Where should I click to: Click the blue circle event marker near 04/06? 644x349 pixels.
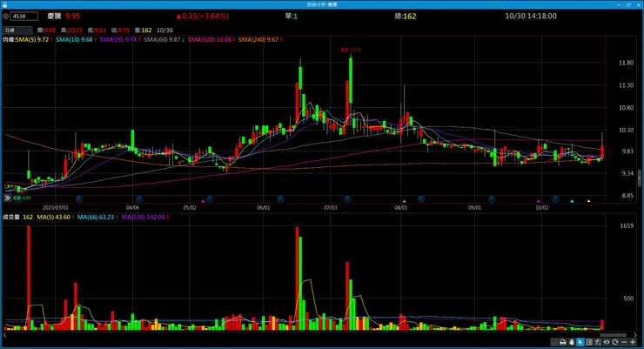click(x=139, y=199)
